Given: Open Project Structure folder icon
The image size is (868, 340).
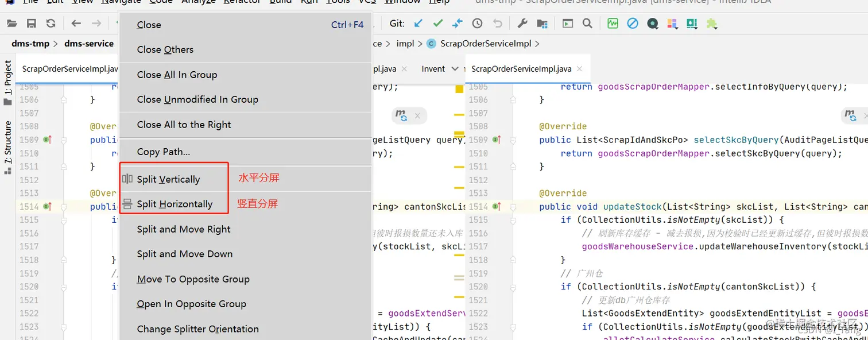Looking at the screenshot, I should point(542,24).
